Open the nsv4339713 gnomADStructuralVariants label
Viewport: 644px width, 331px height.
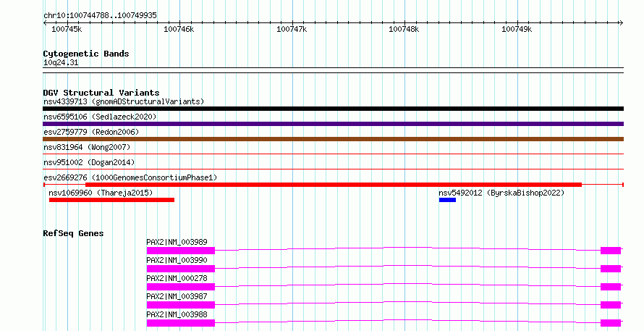point(124,101)
